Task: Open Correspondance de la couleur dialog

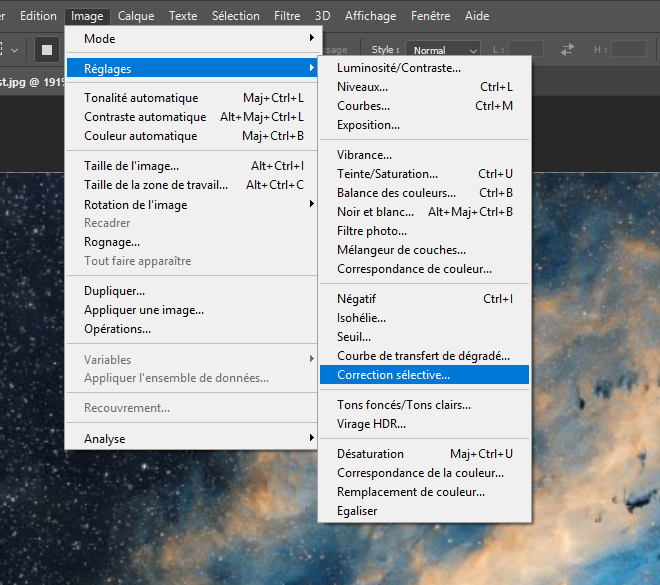Action: [424, 473]
